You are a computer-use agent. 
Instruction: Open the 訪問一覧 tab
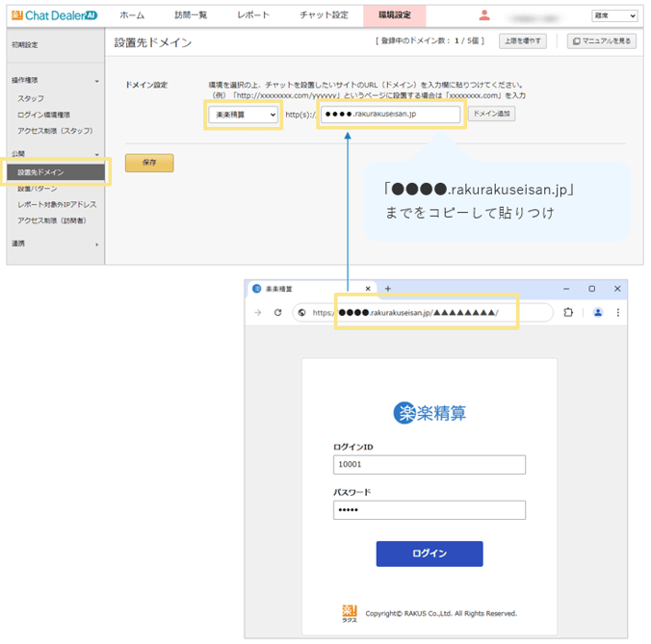pos(191,15)
